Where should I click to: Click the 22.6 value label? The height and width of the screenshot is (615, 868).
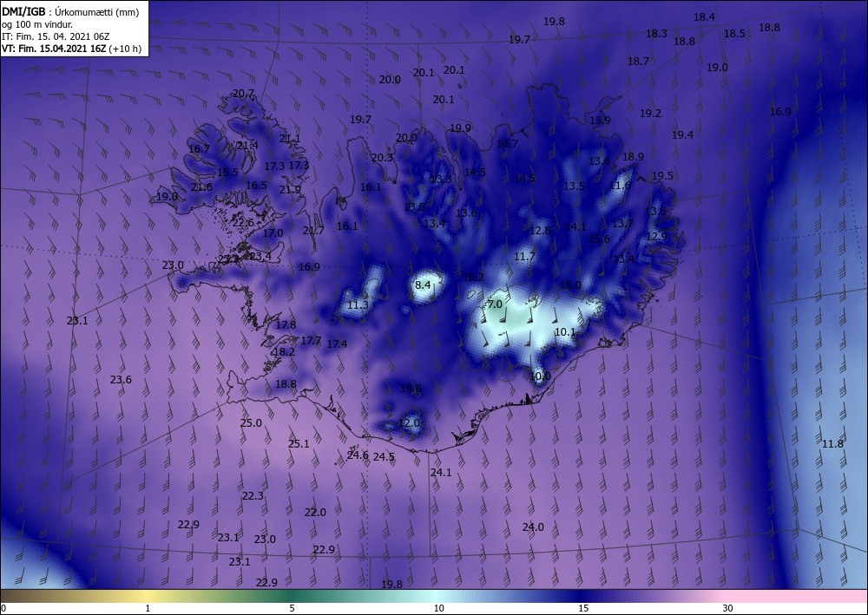tap(243, 223)
